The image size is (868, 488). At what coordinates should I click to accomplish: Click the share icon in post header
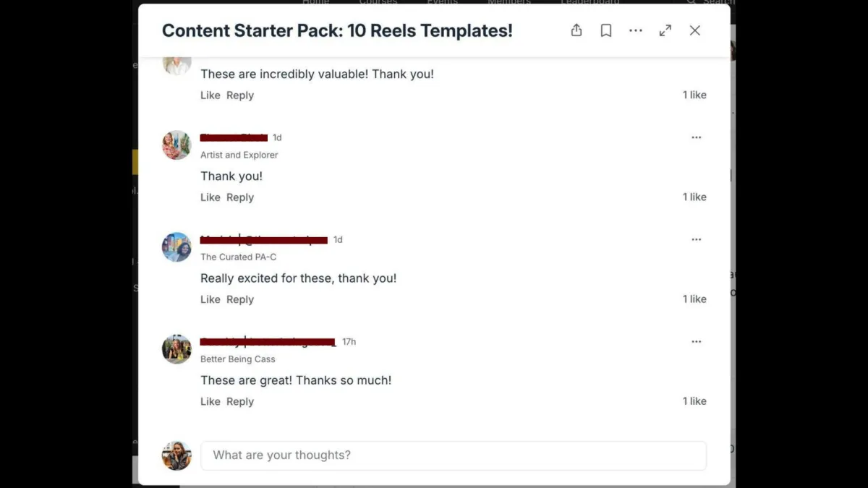[x=576, y=30]
